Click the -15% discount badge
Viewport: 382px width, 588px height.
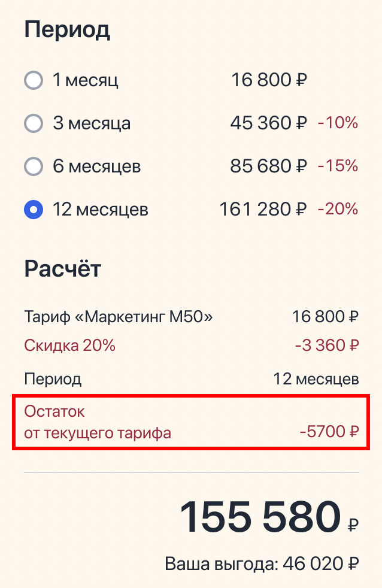(x=336, y=166)
